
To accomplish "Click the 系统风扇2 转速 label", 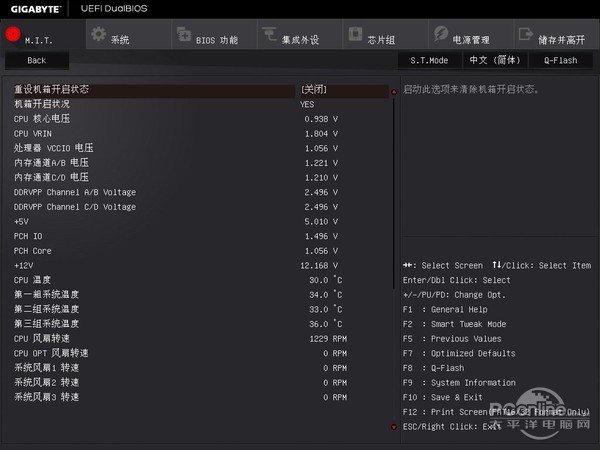I will pyautogui.click(x=46, y=382).
